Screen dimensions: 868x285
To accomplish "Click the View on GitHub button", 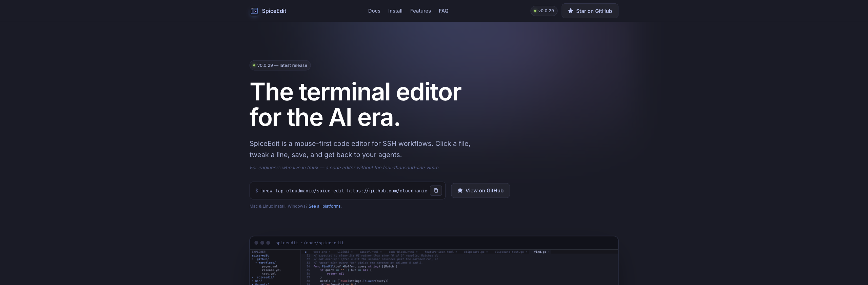I will click(480, 191).
